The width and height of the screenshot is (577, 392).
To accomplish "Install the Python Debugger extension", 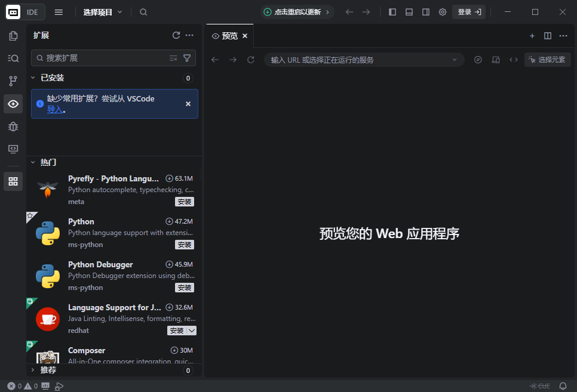I will [185, 288].
